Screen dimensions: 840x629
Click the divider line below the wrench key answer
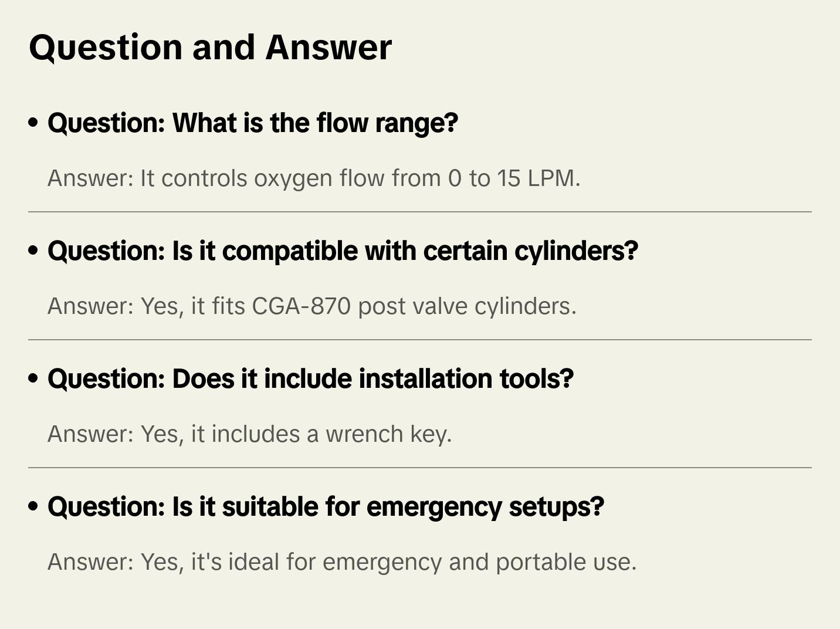coord(420,468)
